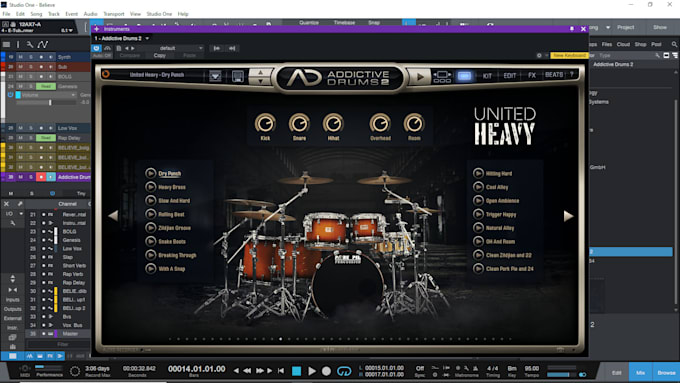
Task: Step preset up with up arrow
Action: coord(260,72)
